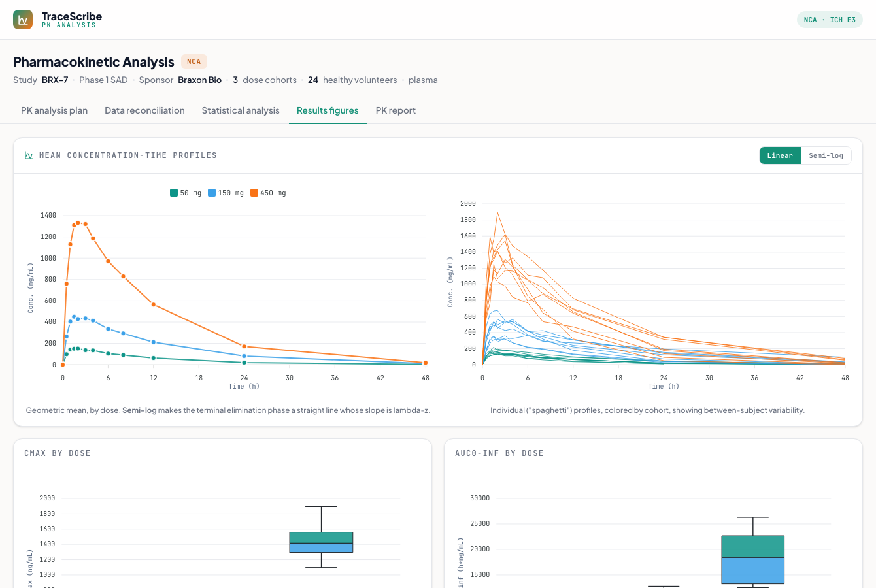The image size is (876, 588).
Task: Click the study ID BRX-7
Action: point(55,80)
